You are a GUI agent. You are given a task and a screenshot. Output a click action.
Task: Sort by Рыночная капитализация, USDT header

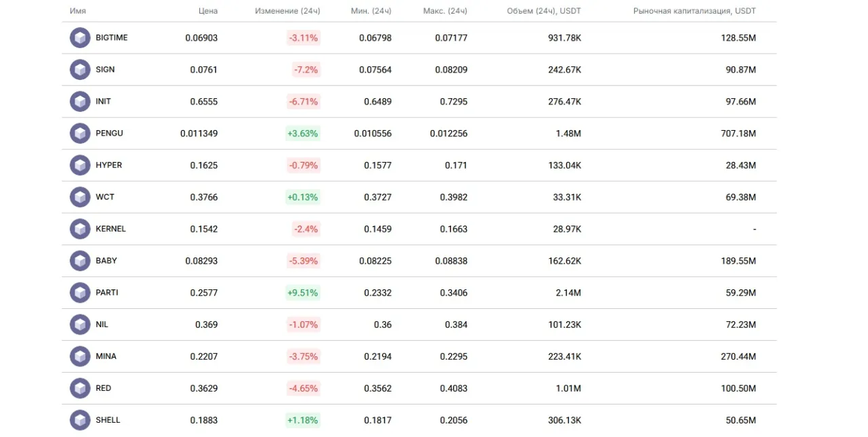pyautogui.click(x=694, y=12)
